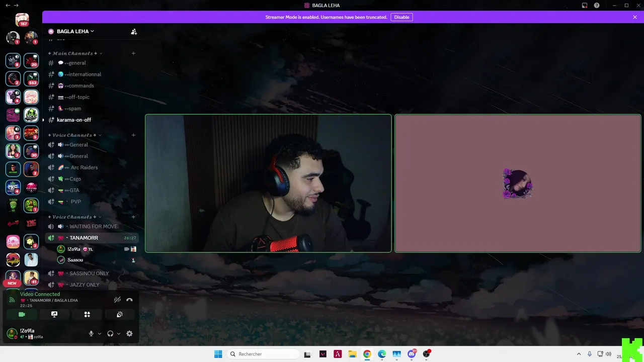
Task: Click the NEW unread mentions indicator
Action: (x=12, y=283)
